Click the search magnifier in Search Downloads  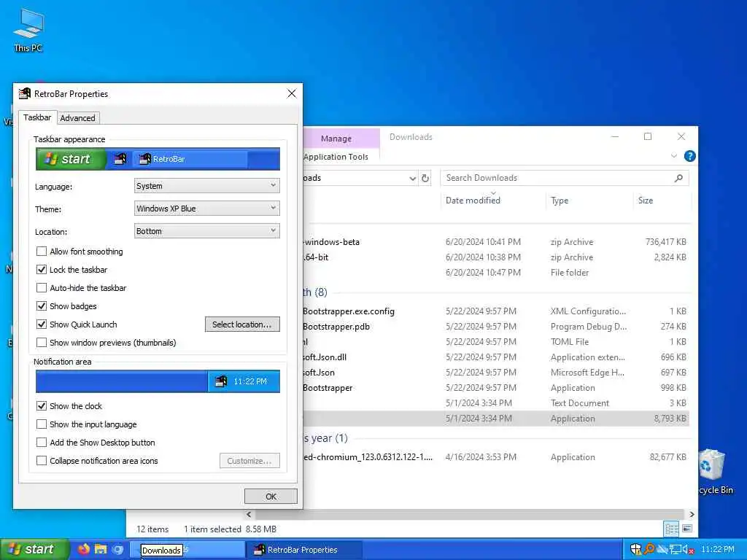click(678, 178)
